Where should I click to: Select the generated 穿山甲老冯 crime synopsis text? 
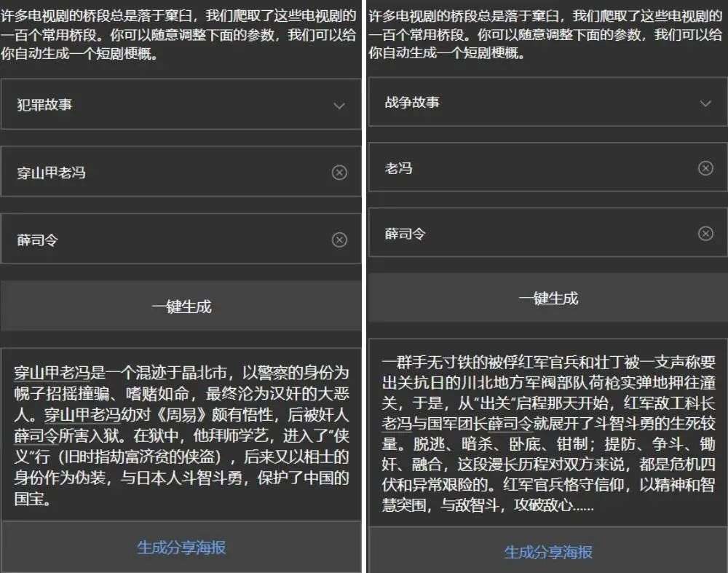coord(181,435)
